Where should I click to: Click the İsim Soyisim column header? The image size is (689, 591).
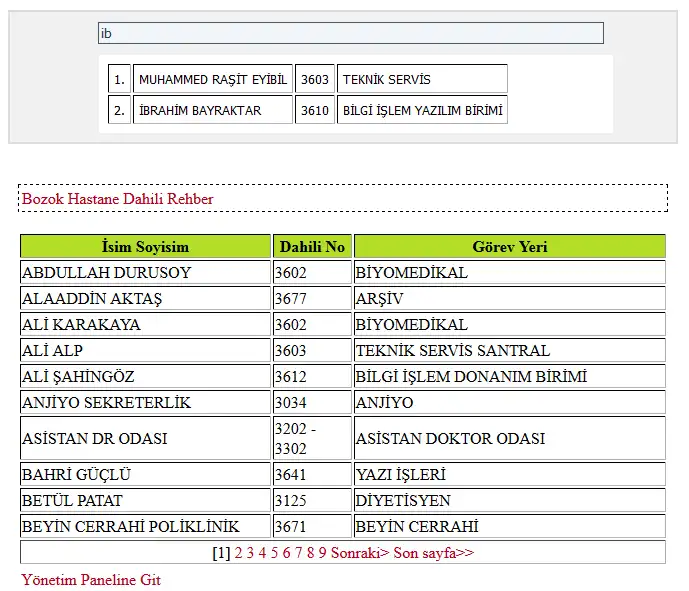[145, 247]
